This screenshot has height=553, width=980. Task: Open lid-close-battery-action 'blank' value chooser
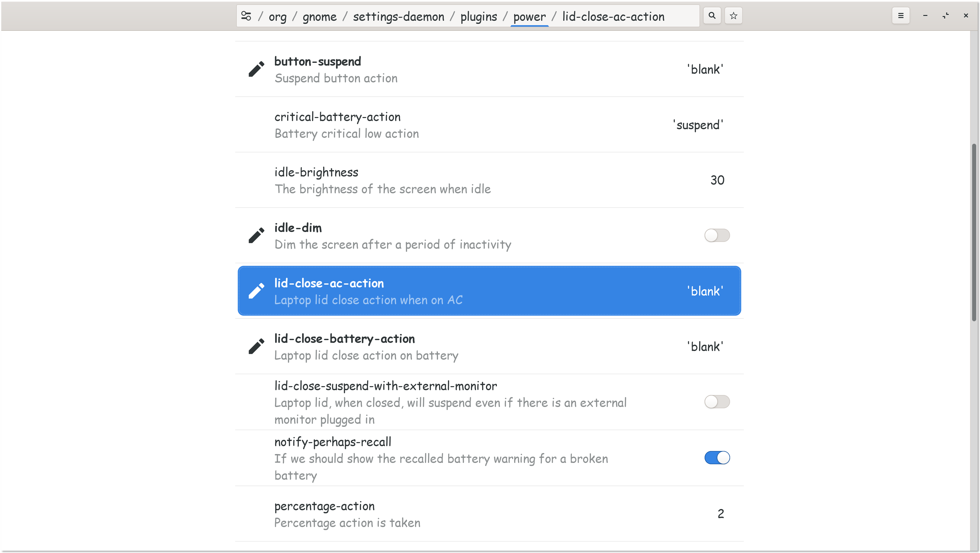click(705, 347)
